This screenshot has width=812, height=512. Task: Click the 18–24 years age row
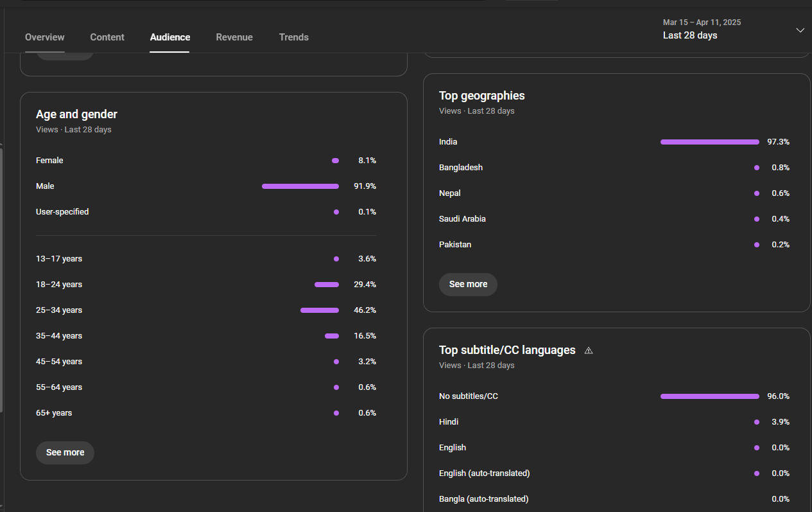click(x=206, y=285)
